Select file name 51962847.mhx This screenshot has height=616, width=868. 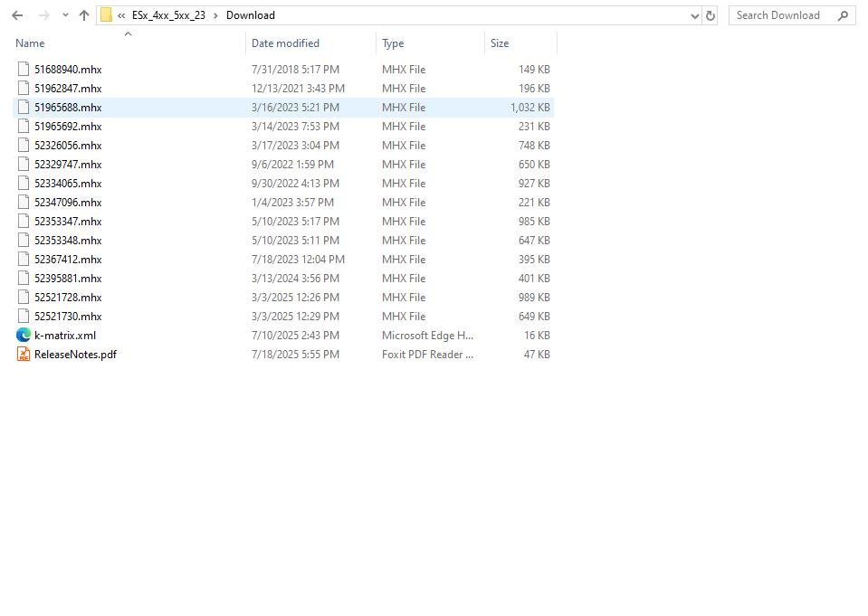(x=68, y=88)
